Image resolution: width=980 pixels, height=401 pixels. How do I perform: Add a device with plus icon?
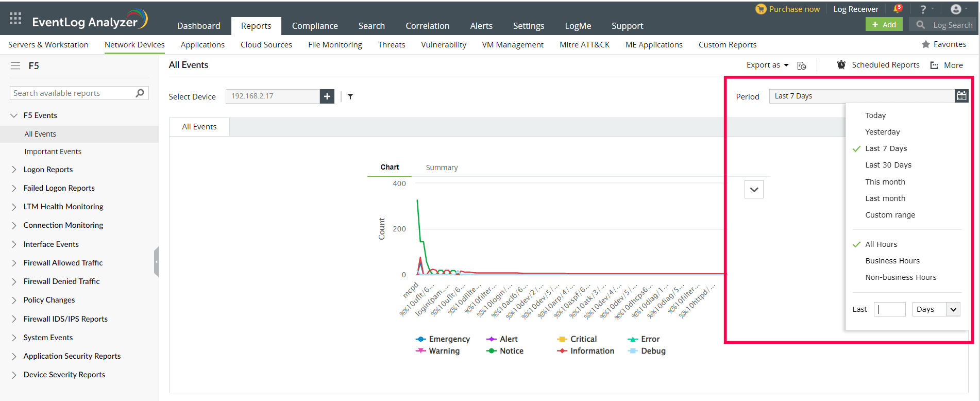[x=327, y=96]
